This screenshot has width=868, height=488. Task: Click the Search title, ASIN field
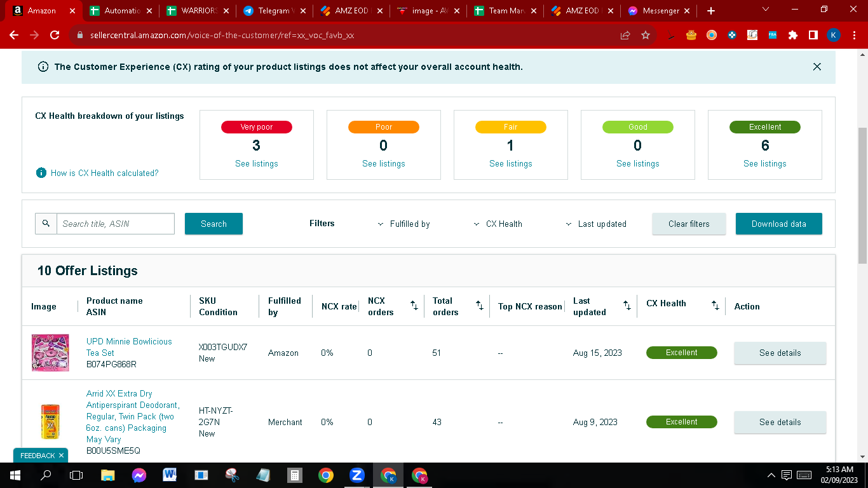pyautogui.click(x=116, y=224)
